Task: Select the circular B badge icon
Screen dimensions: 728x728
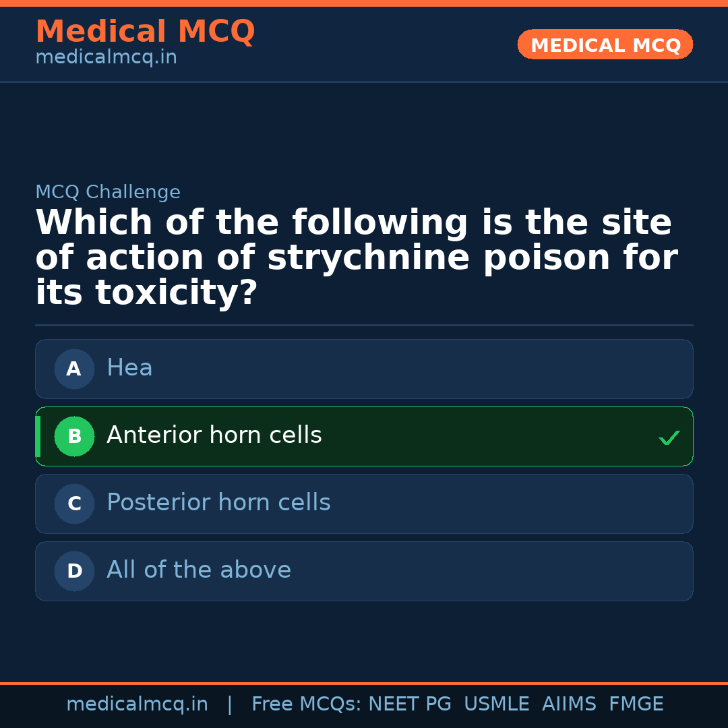Action: [74, 436]
